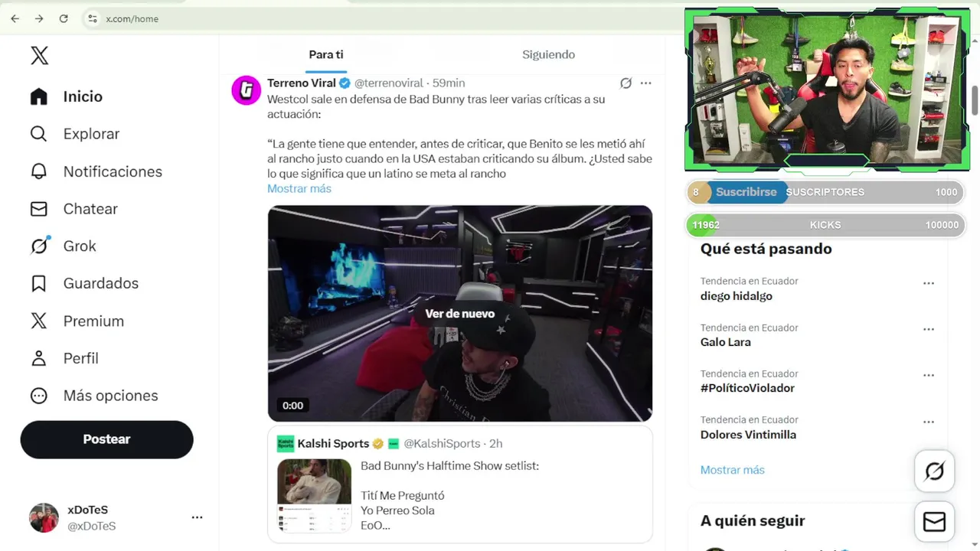Open the floating messages envelope button
Viewport: 980px width, 551px height.
click(x=934, y=522)
